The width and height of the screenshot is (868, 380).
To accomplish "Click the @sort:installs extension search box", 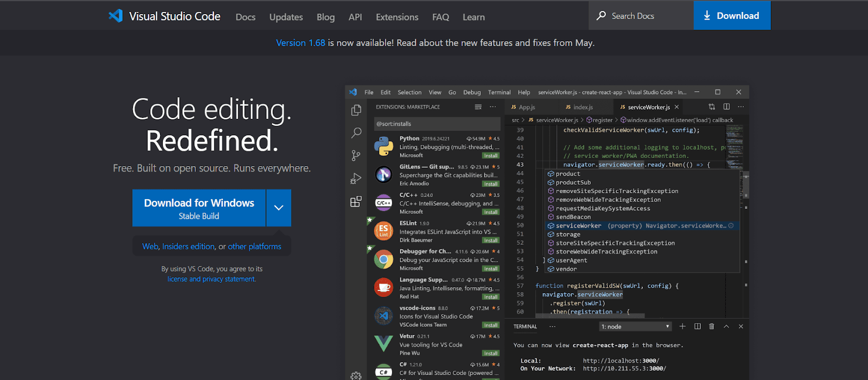I will pyautogui.click(x=437, y=124).
